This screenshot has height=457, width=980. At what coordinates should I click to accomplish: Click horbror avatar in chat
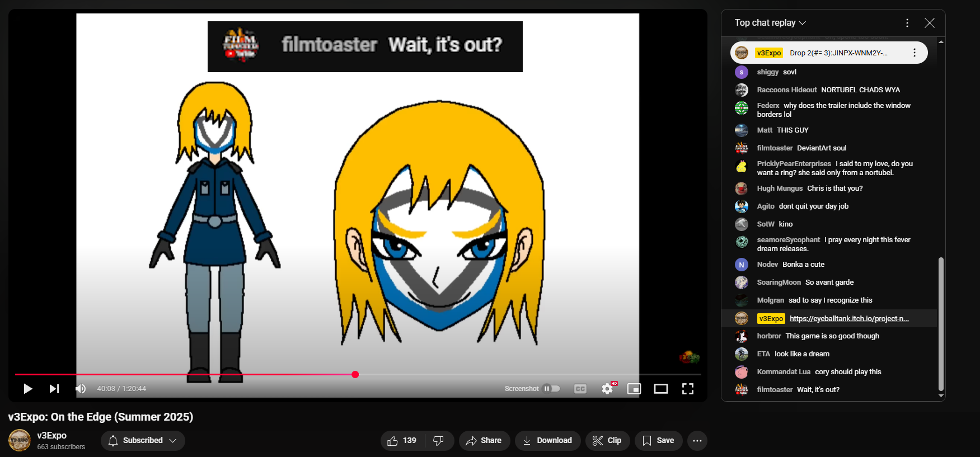(742, 336)
